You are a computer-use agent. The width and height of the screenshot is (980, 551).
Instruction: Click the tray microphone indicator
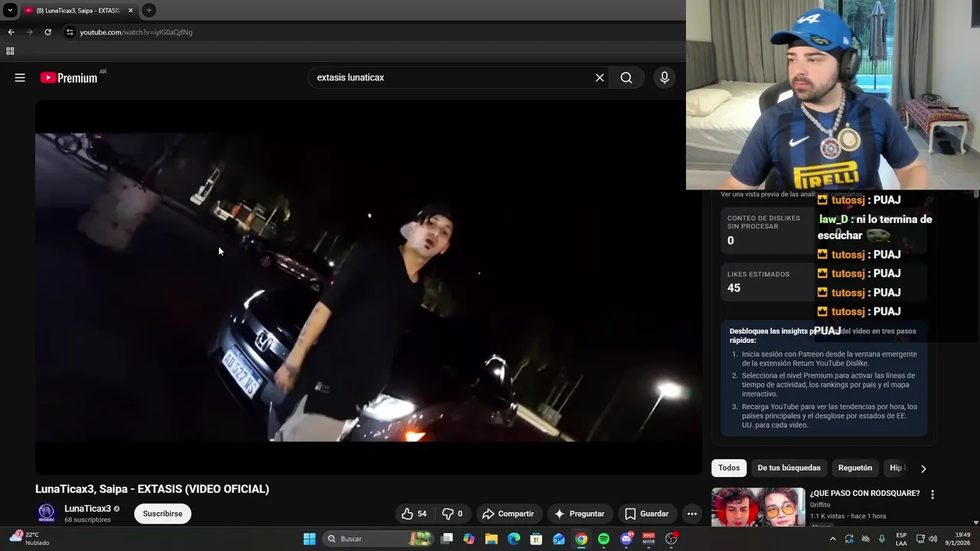pos(882,539)
